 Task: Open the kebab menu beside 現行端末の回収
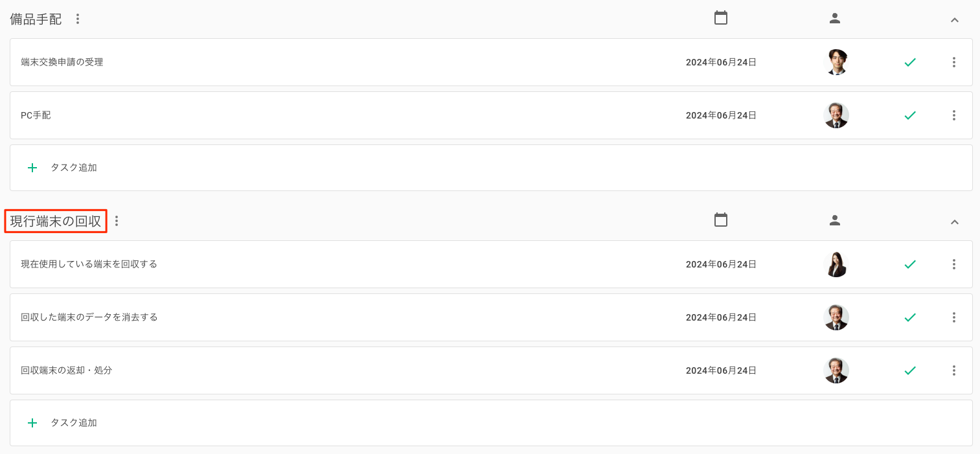tap(117, 221)
